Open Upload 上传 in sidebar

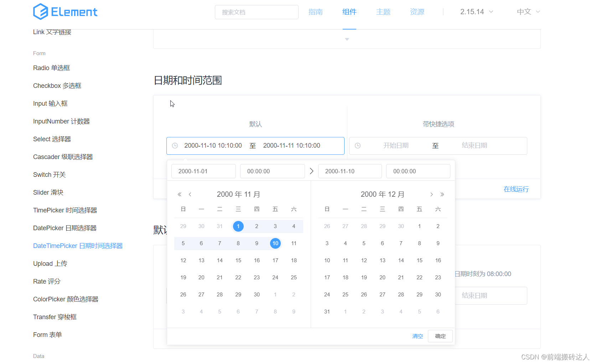[x=50, y=264]
